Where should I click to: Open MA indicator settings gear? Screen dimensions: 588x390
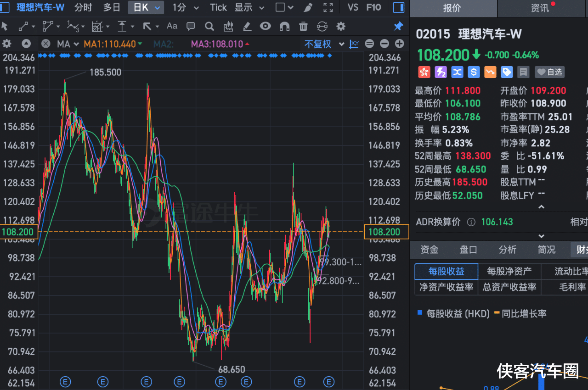pyautogui.click(x=7, y=44)
